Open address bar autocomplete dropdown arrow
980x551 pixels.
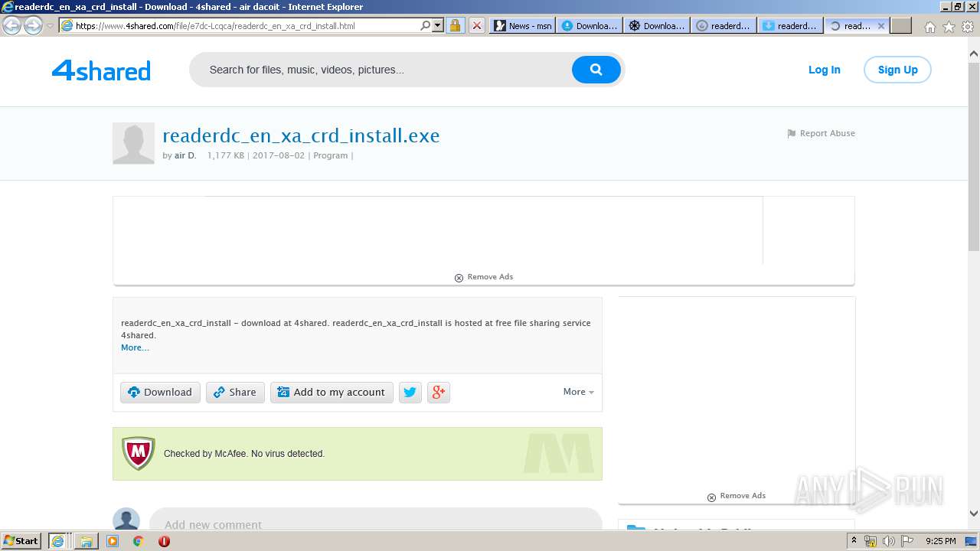438,25
